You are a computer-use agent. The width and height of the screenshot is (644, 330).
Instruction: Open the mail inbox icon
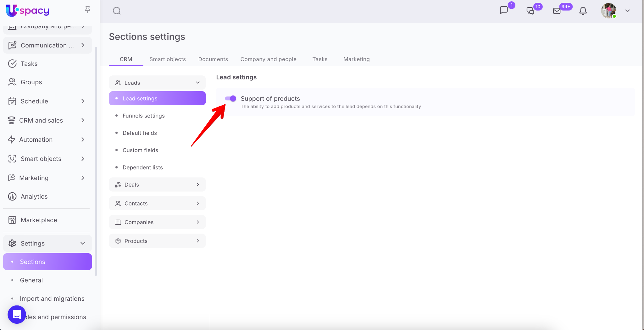coord(557,11)
